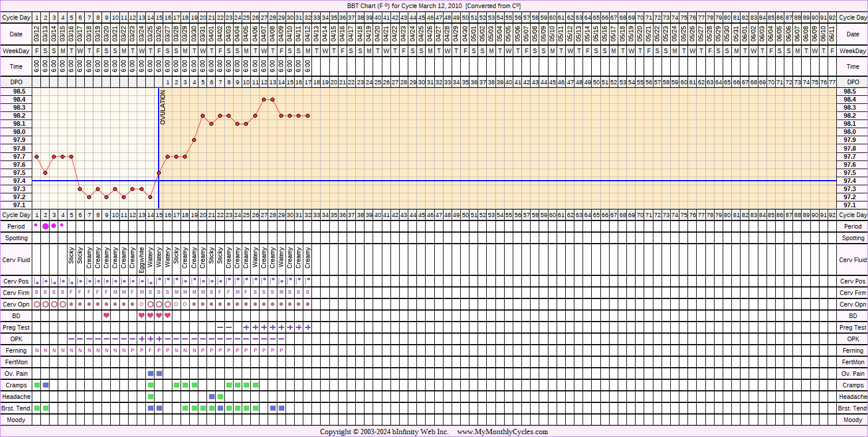Click the temperature point on the ovulation line

pos(159,173)
